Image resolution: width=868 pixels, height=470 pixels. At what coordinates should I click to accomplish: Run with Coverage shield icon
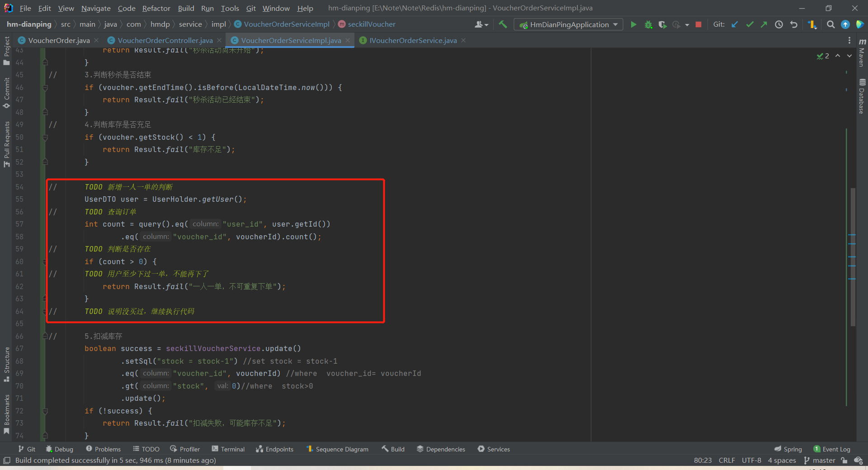[662, 24]
